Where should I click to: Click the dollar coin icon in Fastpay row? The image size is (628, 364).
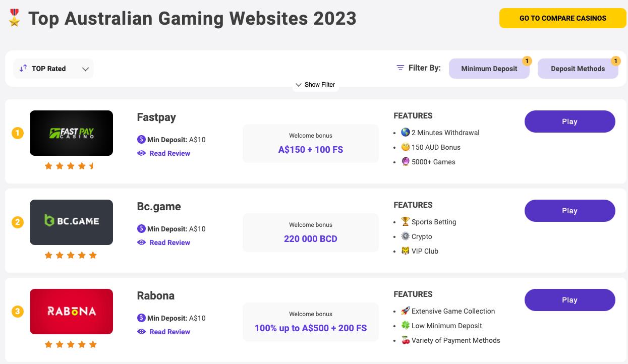(141, 139)
